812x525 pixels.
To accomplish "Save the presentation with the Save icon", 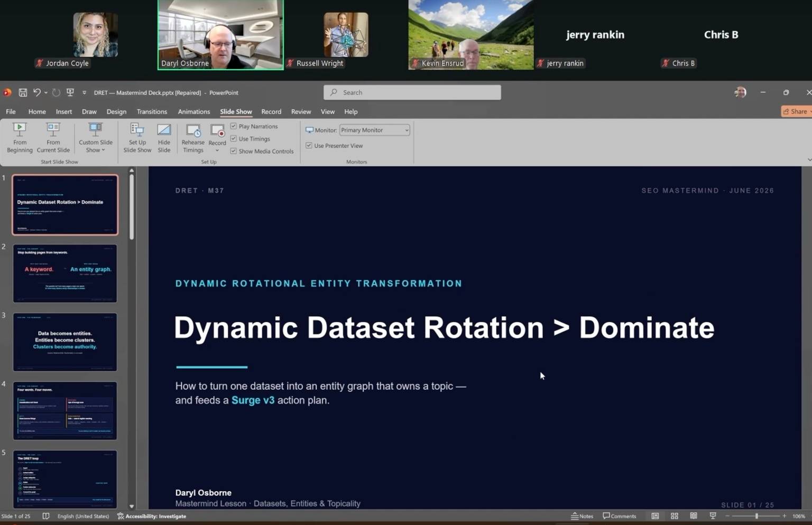I will tap(23, 92).
